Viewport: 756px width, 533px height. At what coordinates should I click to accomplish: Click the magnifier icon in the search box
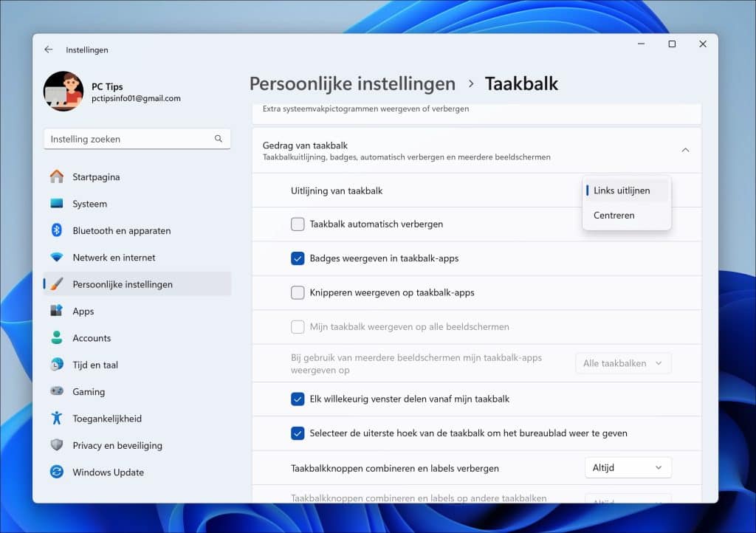219,139
